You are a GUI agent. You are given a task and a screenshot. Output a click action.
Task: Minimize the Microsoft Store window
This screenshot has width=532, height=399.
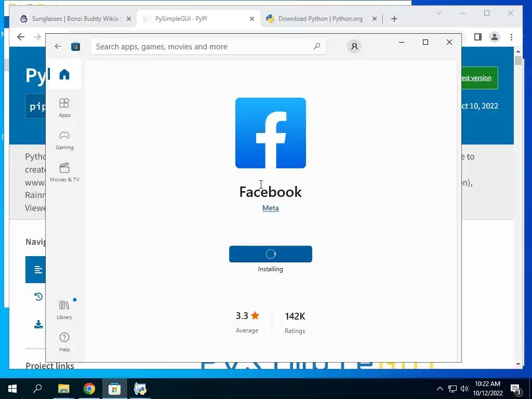[x=402, y=42]
